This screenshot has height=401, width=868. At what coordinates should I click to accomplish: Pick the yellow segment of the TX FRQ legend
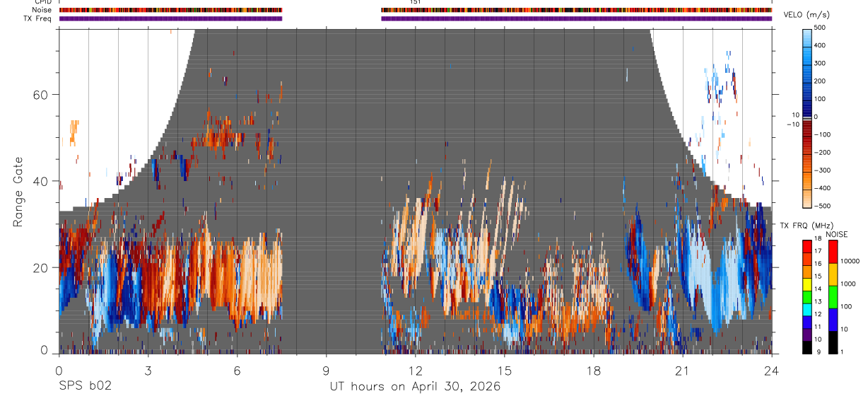[807, 283]
